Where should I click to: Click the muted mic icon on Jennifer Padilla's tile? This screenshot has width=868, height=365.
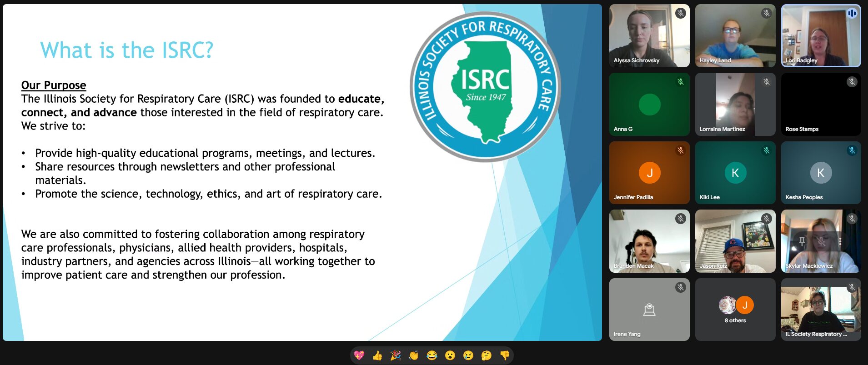pyautogui.click(x=681, y=150)
